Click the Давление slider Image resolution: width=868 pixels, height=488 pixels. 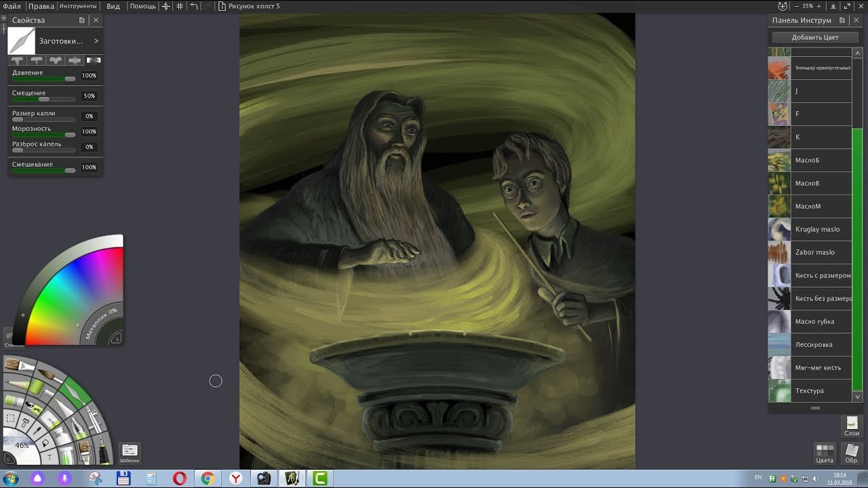(x=43, y=79)
